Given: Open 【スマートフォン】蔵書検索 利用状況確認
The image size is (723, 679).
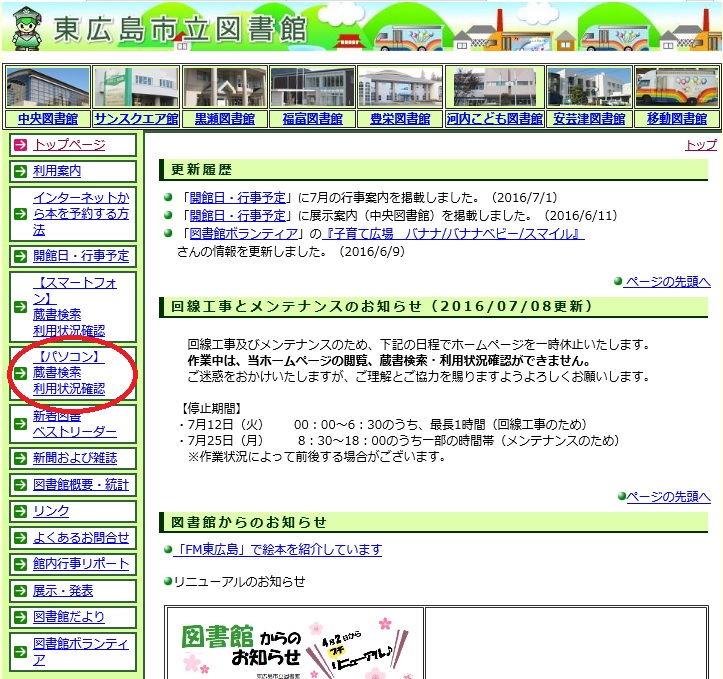Looking at the screenshot, I should [75, 307].
